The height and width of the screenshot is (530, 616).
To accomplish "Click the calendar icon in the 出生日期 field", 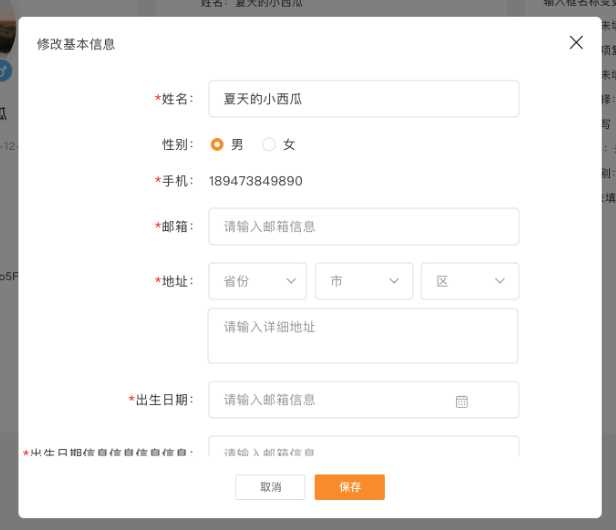I will (x=462, y=401).
